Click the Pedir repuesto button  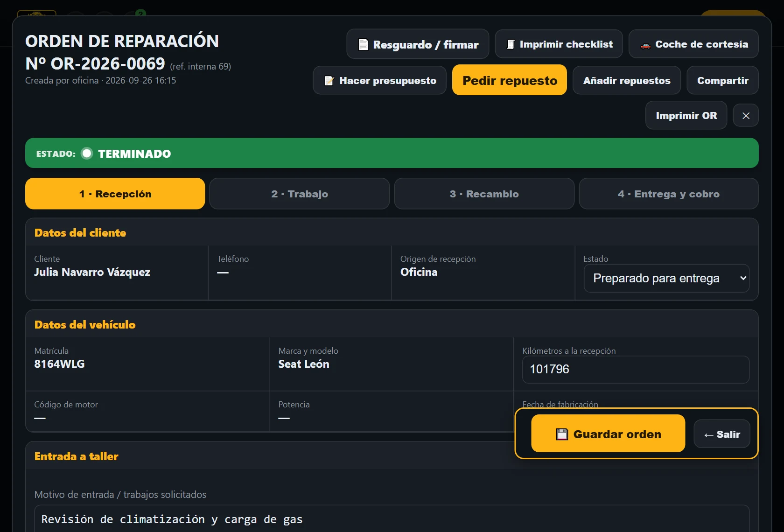510,80
